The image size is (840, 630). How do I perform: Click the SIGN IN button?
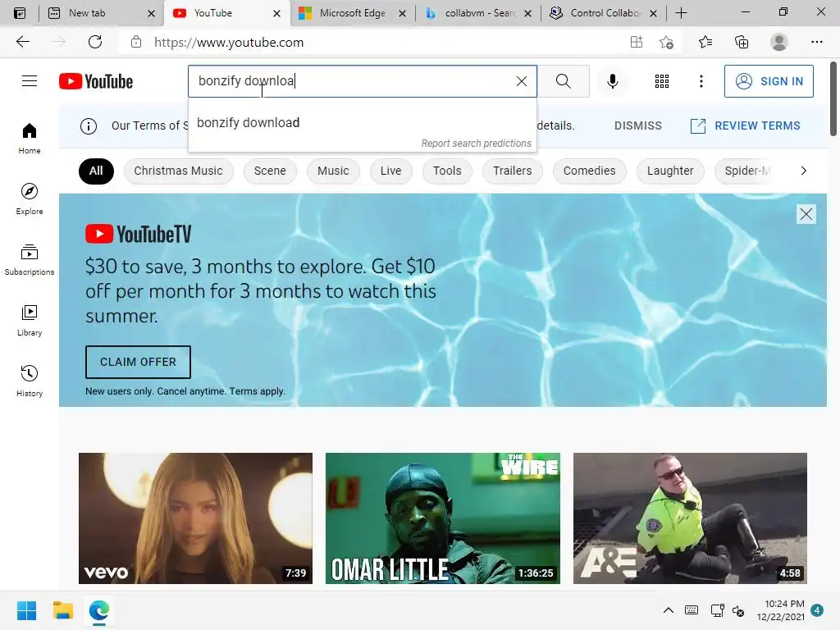coord(768,81)
